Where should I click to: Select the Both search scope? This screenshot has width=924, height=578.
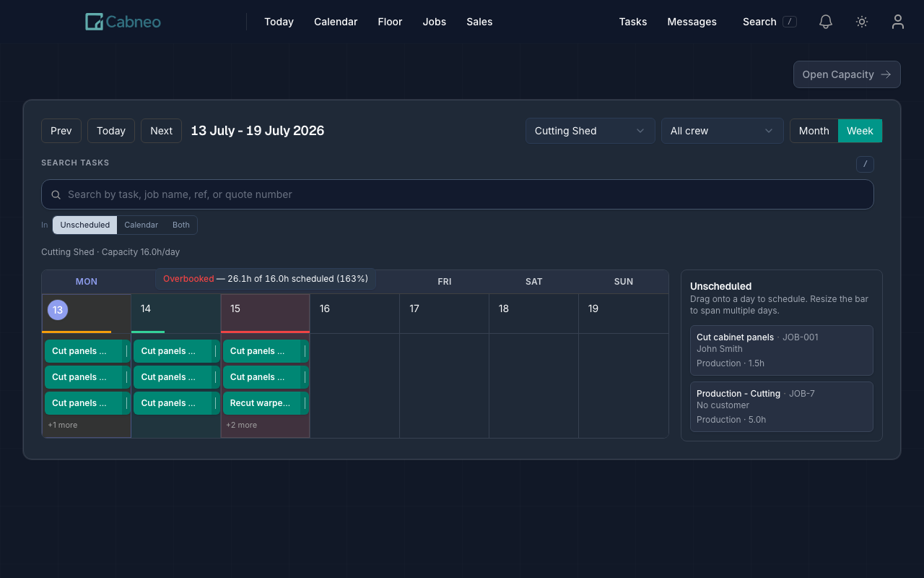[181, 225]
